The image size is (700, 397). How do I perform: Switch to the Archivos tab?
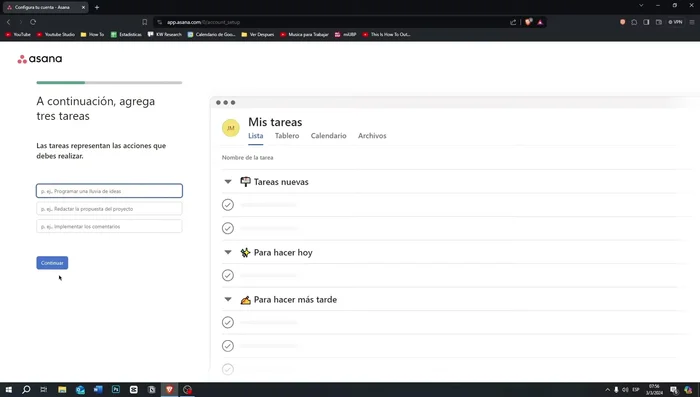pos(372,136)
